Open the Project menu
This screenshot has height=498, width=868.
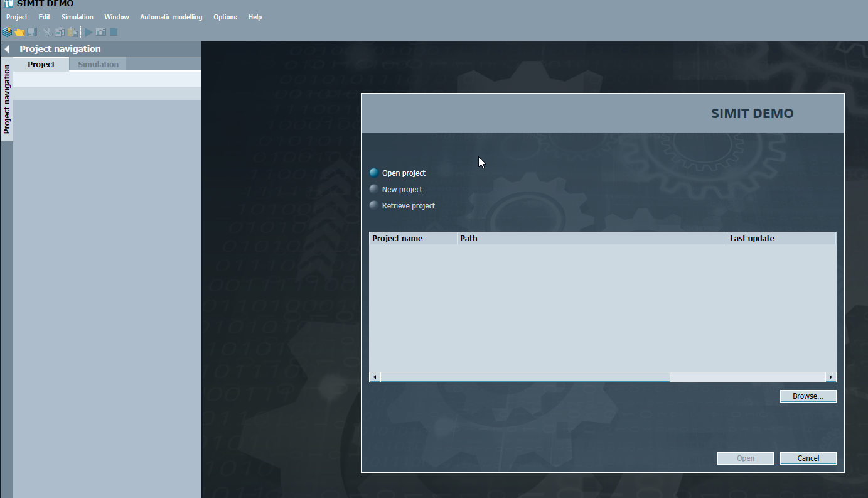pos(17,17)
